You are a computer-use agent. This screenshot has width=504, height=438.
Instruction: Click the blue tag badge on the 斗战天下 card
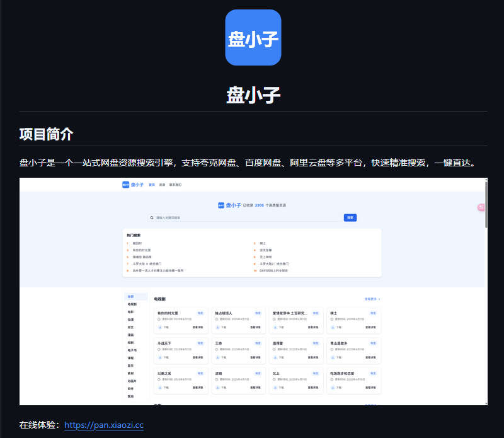click(x=200, y=343)
